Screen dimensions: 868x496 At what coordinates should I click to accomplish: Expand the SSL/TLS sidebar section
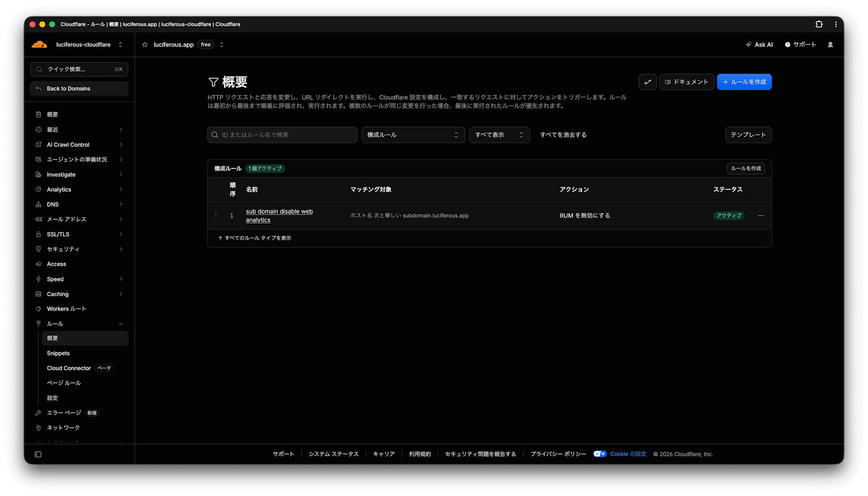[121, 234]
